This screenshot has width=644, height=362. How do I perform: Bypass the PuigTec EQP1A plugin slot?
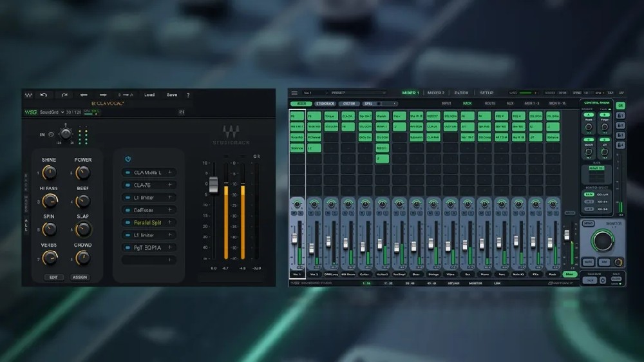(x=128, y=248)
